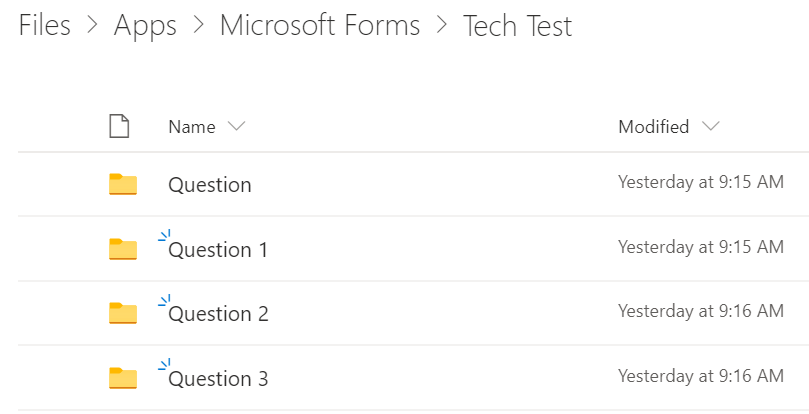The image size is (809, 414).
Task: Click the Modified column header text
Action: pos(654,127)
